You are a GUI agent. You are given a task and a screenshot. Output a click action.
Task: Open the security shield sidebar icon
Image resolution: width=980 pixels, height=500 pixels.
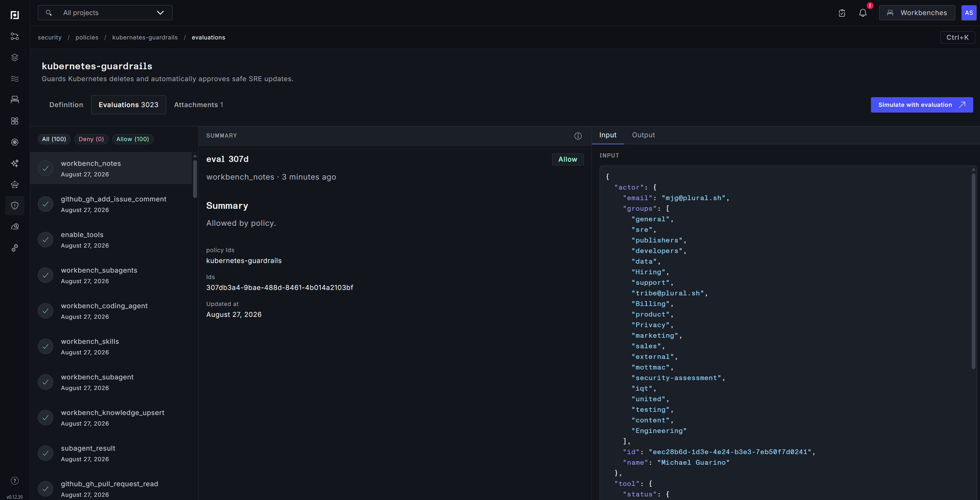click(x=15, y=206)
